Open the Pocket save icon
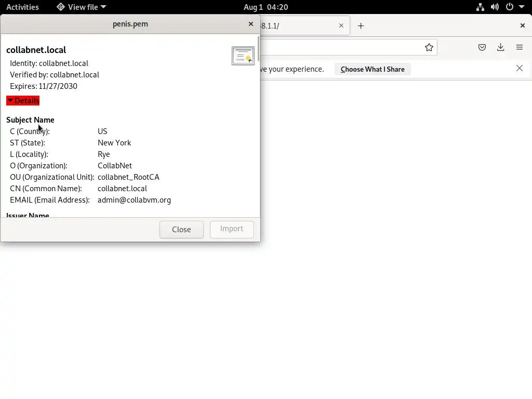This screenshot has height=399, width=532. click(x=482, y=47)
